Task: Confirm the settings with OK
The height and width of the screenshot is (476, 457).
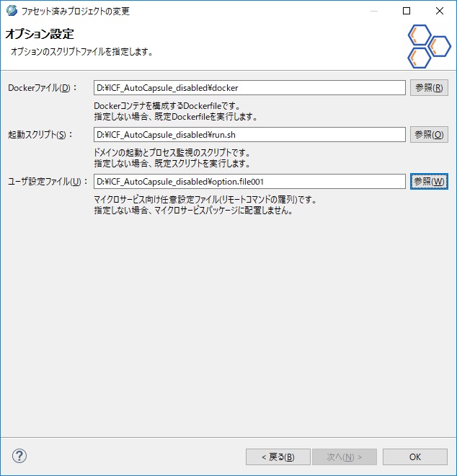Action: (414, 457)
